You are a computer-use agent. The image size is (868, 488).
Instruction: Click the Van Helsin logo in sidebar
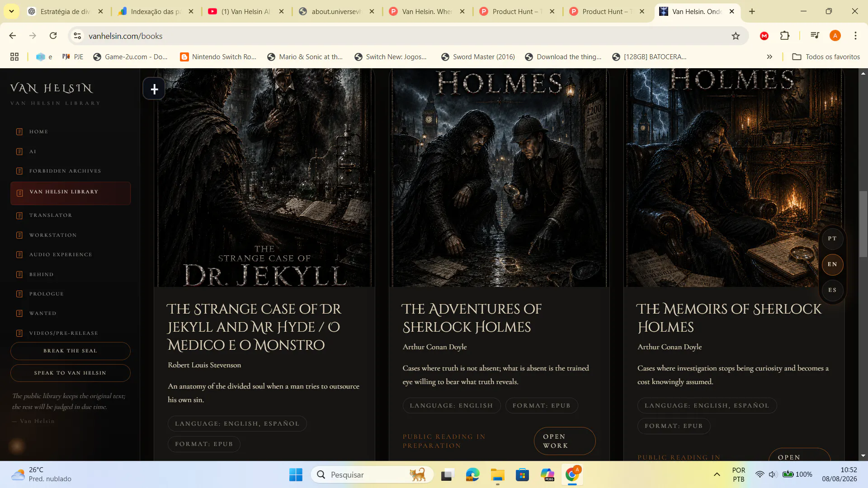coord(52,89)
